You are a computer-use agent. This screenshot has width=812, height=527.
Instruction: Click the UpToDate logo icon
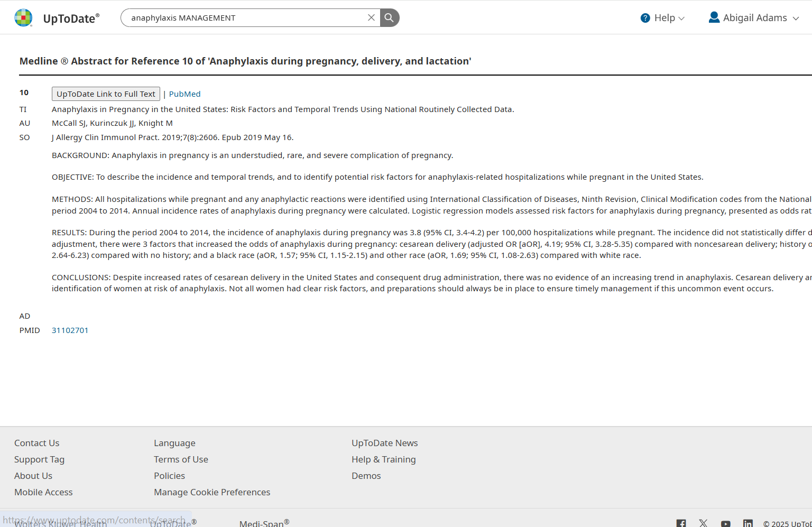point(23,18)
